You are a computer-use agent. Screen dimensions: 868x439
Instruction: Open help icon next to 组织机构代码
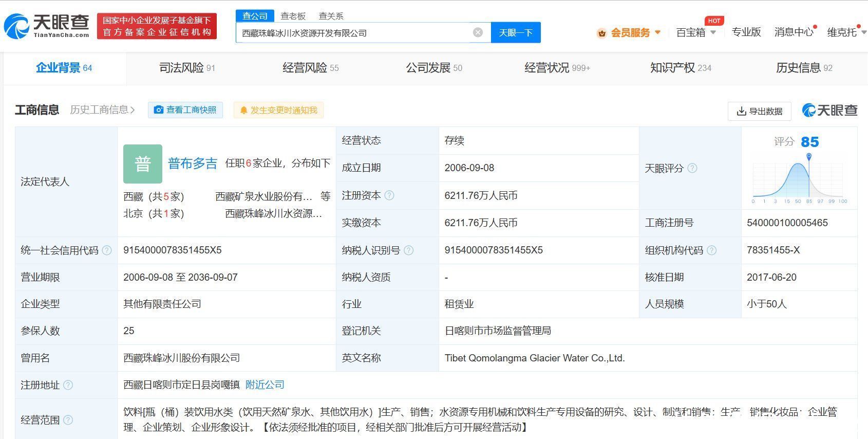pyautogui.click(x=711, y=250)
